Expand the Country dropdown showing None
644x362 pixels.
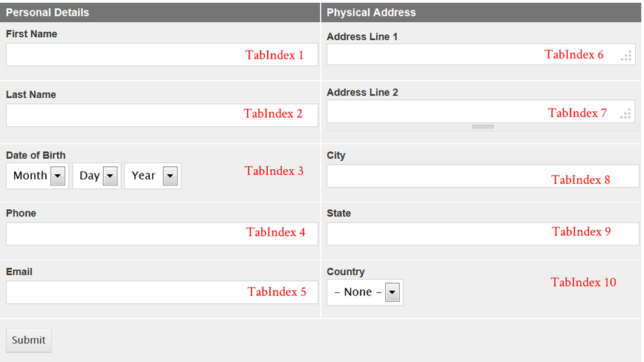pos(365,292)
